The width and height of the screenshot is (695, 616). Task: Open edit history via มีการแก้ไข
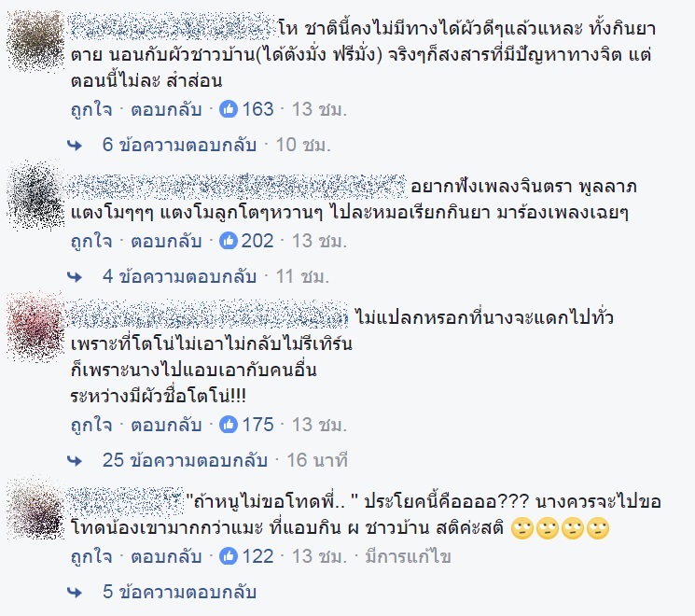coord(408,556)
